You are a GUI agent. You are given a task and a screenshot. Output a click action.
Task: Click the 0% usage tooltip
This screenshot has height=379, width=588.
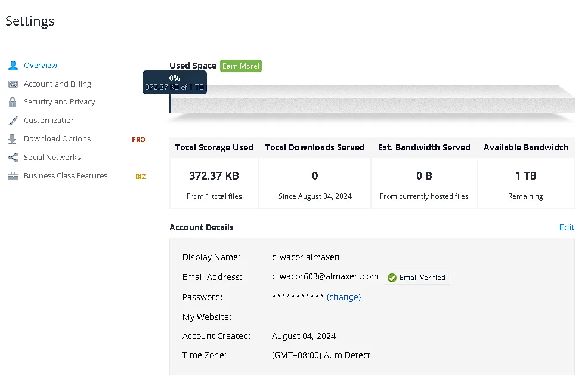pos(175,82)
